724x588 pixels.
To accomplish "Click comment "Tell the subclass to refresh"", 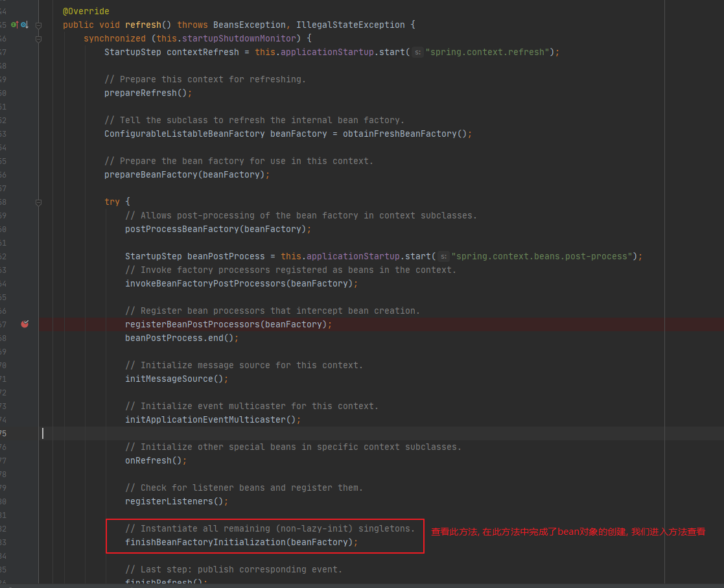I will pos(255,121).
